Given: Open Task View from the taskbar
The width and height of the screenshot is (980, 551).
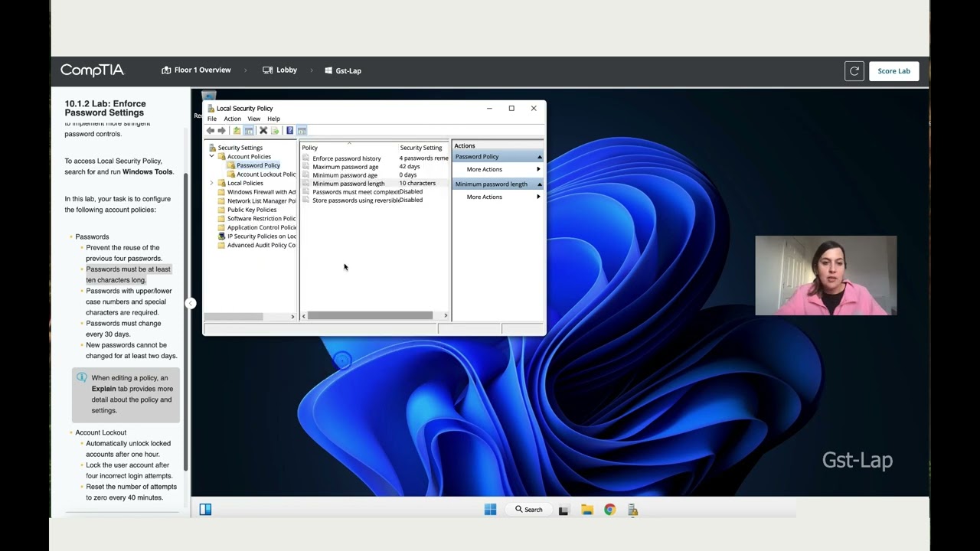Looking at the screenshot, I should click(563, 510).
